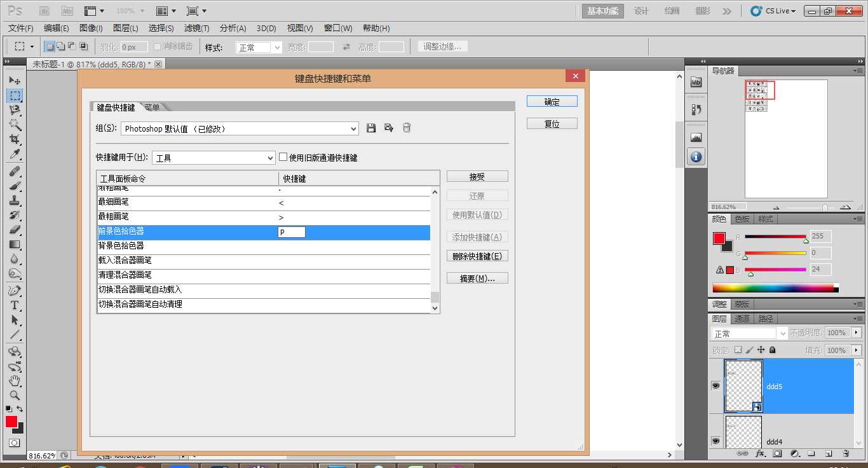868x468 pixels.
Task: Select the Rectangular Marquee tool in toolbox
Action: (x=15, y=95)
